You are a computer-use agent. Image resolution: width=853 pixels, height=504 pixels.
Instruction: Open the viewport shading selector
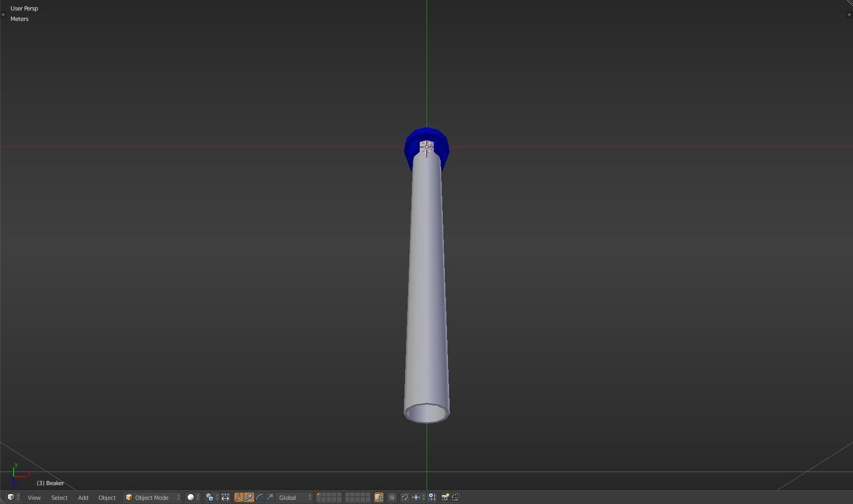click(193, 497)
